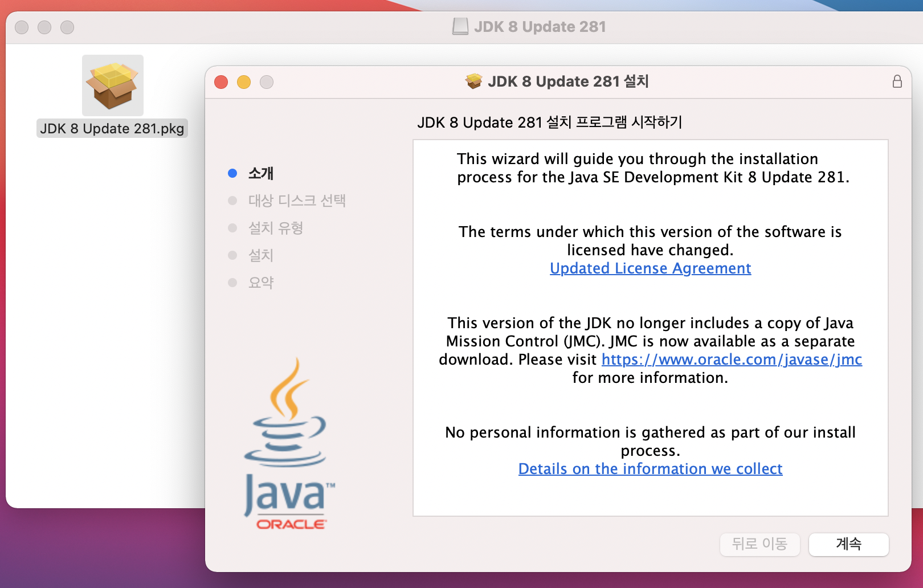
Task: Click the disabled 뒤로 이동 (Go Back) button
Action: click(x=759, y=544)
